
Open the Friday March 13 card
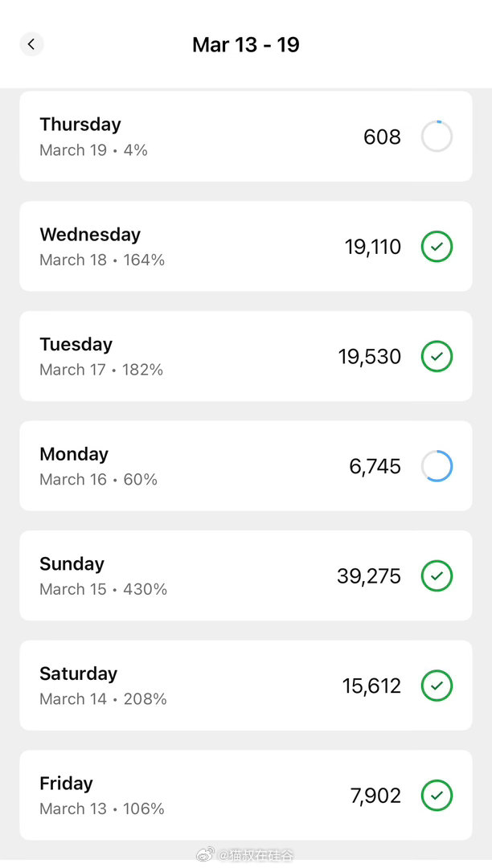click(x=201, y=796)
